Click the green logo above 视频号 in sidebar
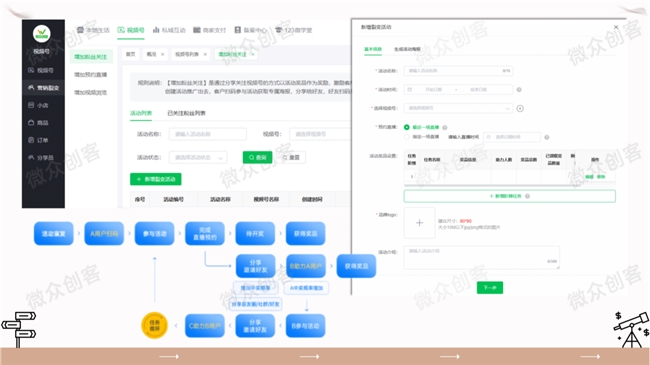Screen dimensions: 650x365 [x=42, y=34]
